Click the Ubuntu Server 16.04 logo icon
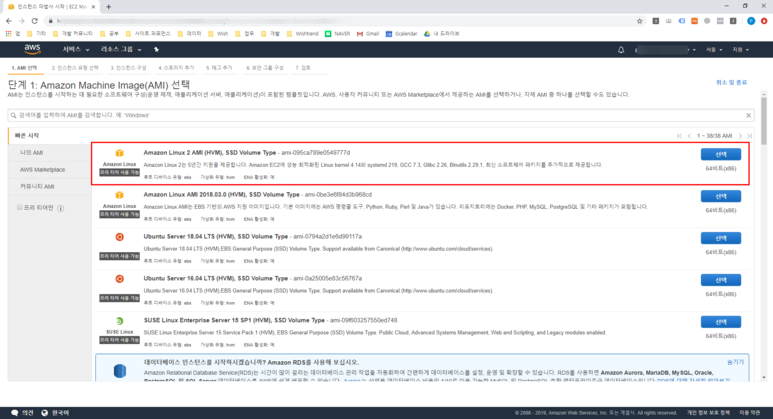Image resolution: width=773 pixels, height=419 pixels. pyautogui.click(x=119, y=279)
